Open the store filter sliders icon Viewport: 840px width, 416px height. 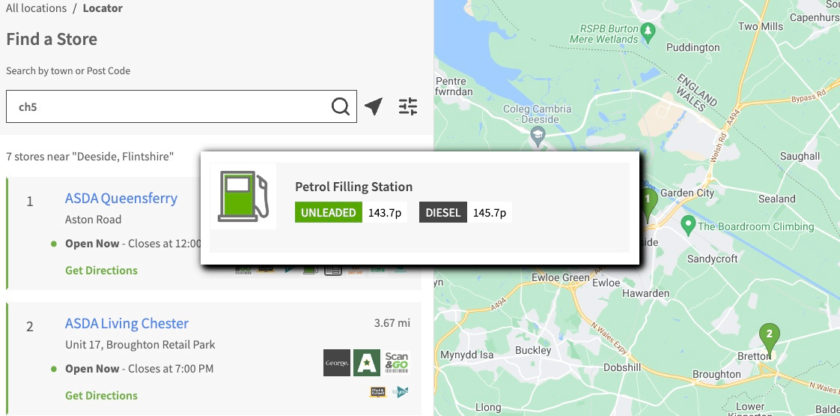coord(408,107)
